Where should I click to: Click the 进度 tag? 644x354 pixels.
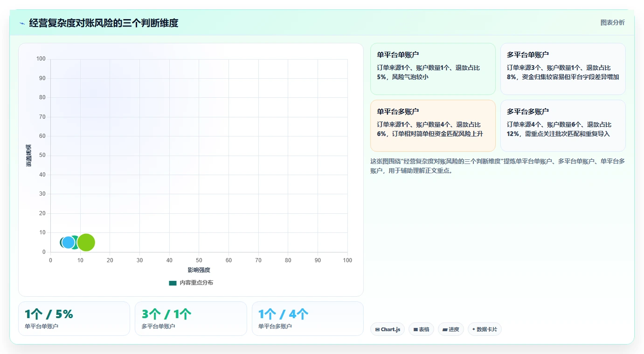[451, 329]
